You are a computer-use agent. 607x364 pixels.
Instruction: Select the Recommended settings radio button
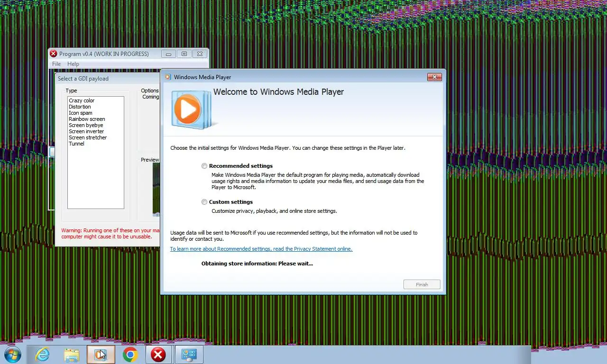(x=204, y=166)
